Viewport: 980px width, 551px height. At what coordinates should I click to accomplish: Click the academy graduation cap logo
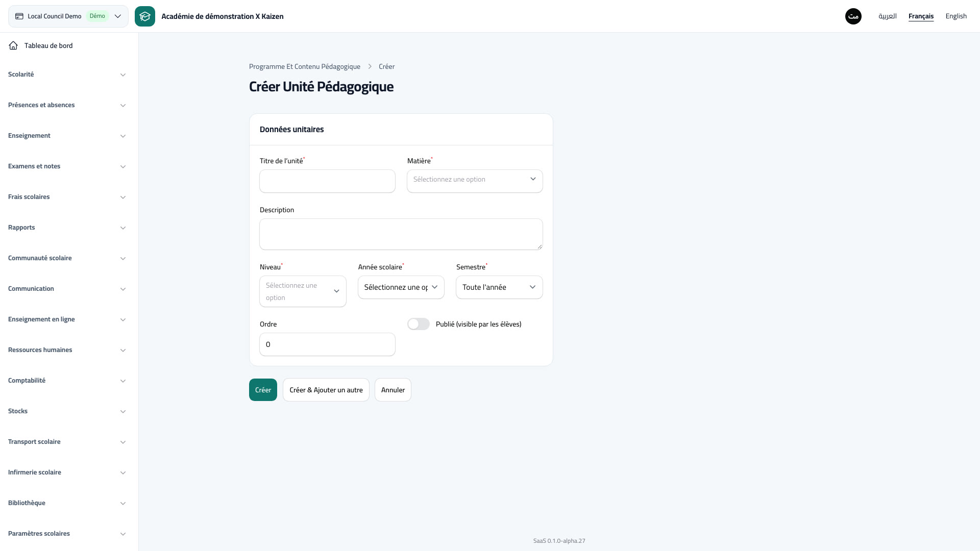[145, 16]
